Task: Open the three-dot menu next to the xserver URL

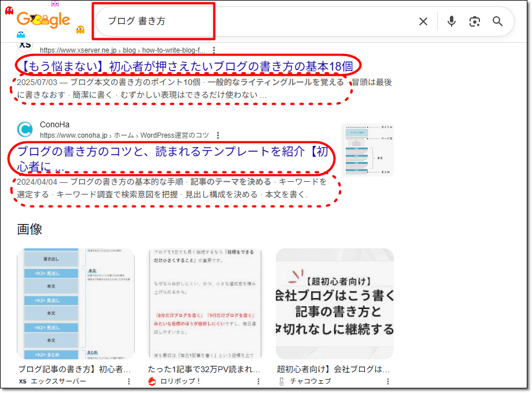Action: click(x=215, y=50)
